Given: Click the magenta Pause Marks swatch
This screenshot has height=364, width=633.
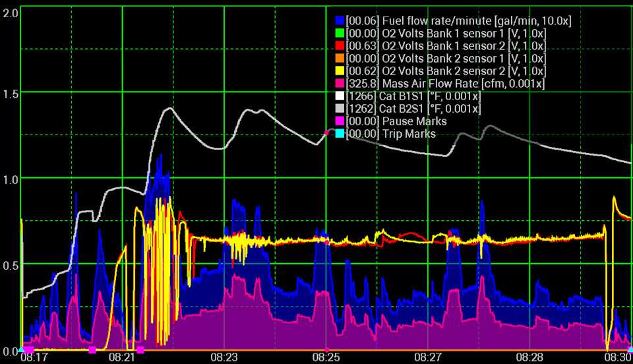Looking at the screenshot, I should pos(340,121).
